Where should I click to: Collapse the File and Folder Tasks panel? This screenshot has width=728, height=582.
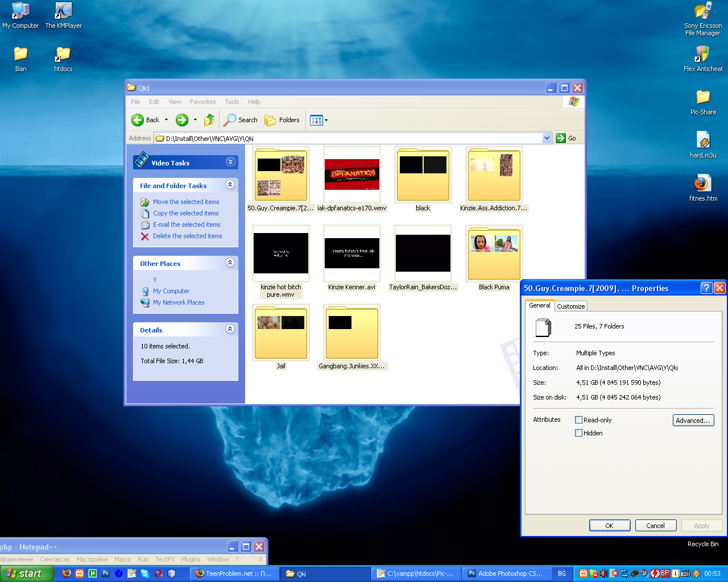click(x=230, y=185)
